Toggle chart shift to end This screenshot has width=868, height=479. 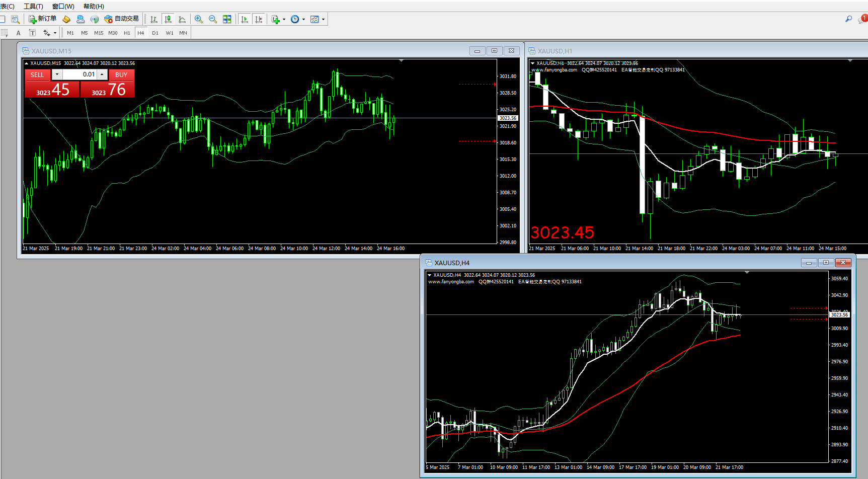click(x=259, y=19)
